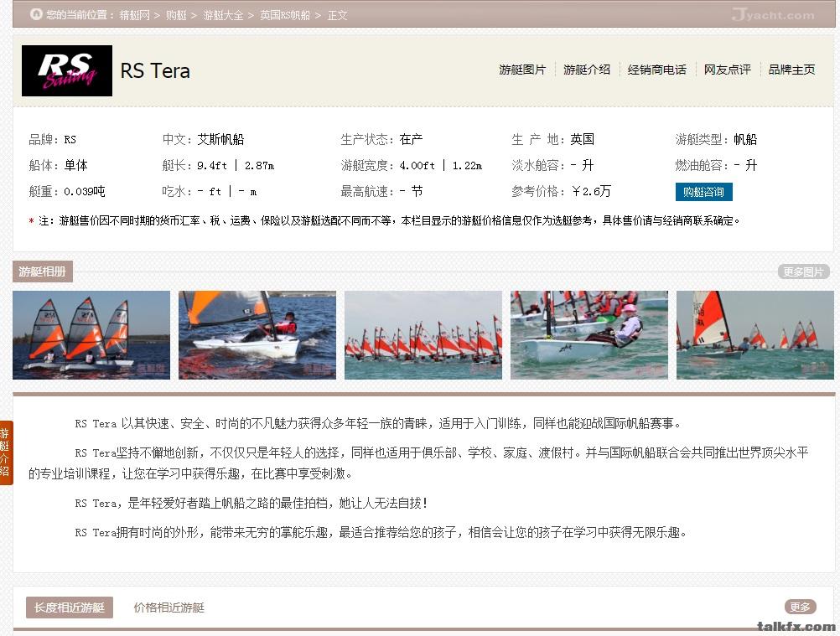Click the production status value 在产
The width and height of the screenshot is (840, 636).
411,139
